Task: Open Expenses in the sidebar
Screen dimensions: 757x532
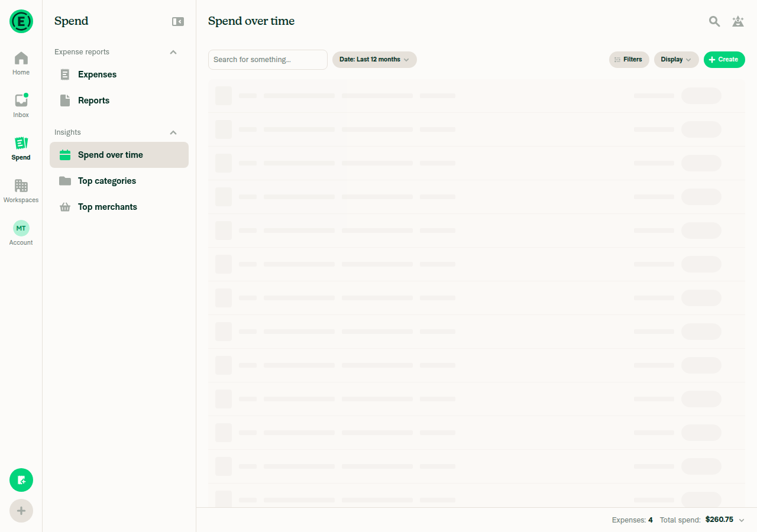Action: pyautogui.click(x=119, y=74)
